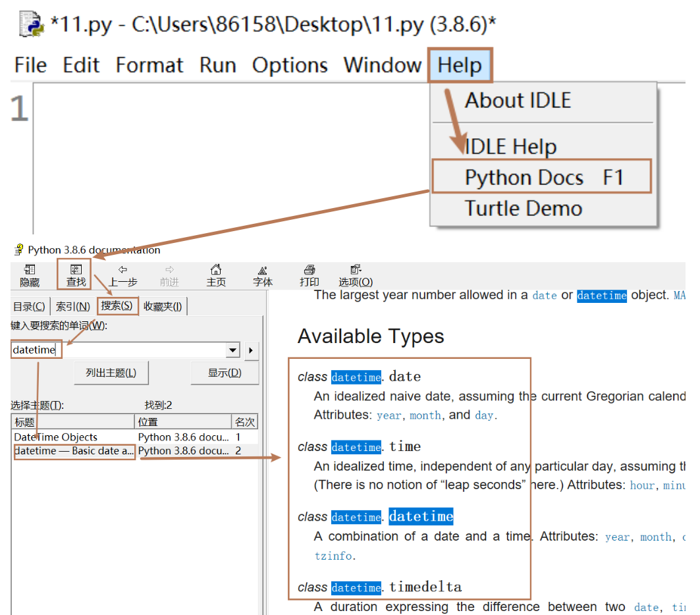Click the Forward (前进) toolbar icon

pos(169,275)
